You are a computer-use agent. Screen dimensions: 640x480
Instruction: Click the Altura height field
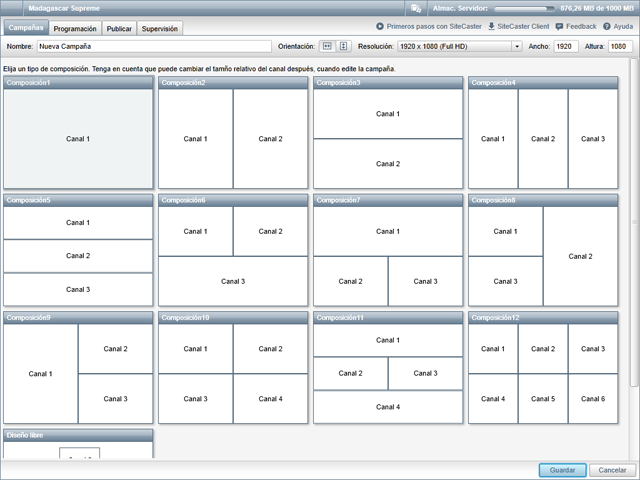620,46
